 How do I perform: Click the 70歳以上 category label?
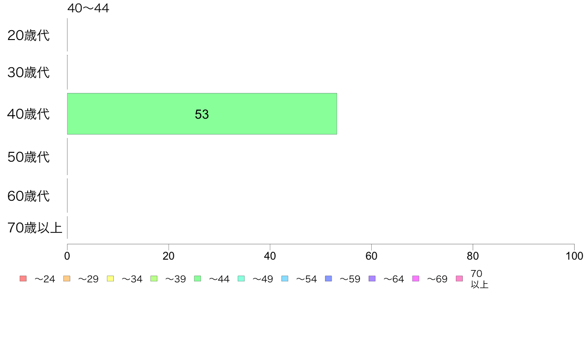click(x=35, y=228)
